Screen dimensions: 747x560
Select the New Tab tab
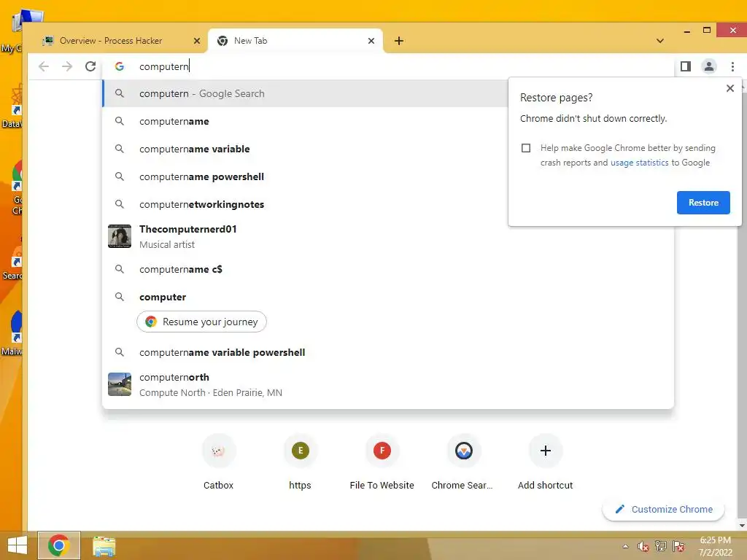click(295, 41)
